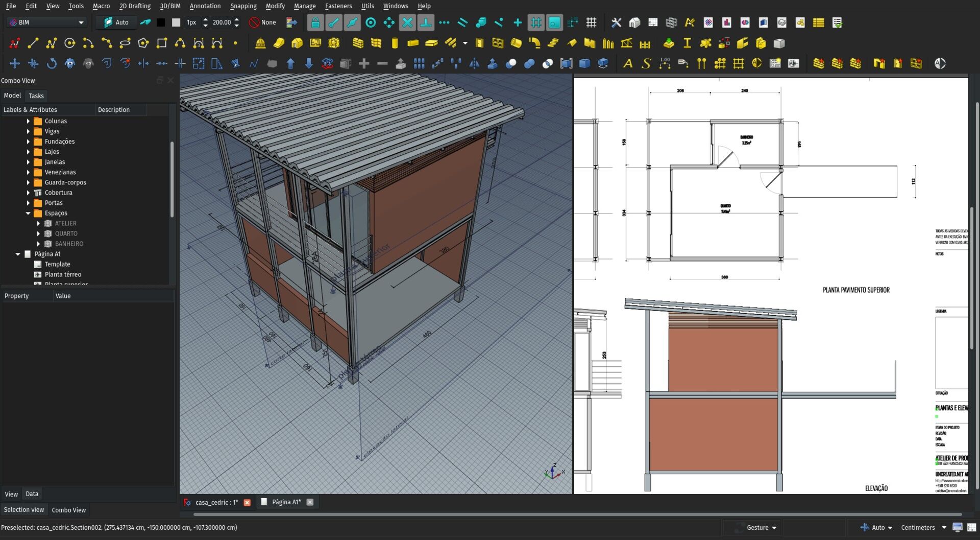
Task: Toggle snap to grid
Action: 536,22
